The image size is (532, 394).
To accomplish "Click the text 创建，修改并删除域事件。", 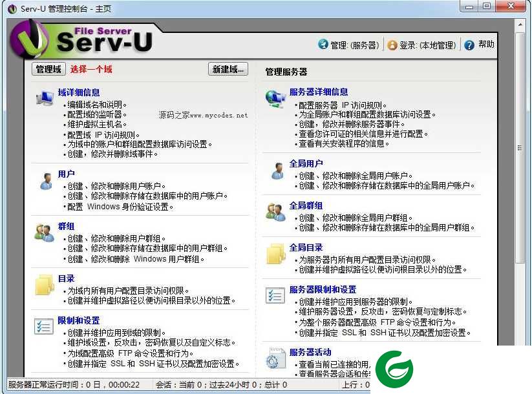I will pyautogui.click(x=112, y=154).
